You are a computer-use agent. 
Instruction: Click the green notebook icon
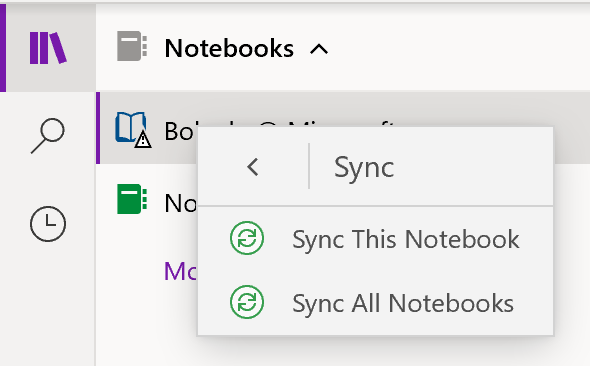(x=132, y=199)
